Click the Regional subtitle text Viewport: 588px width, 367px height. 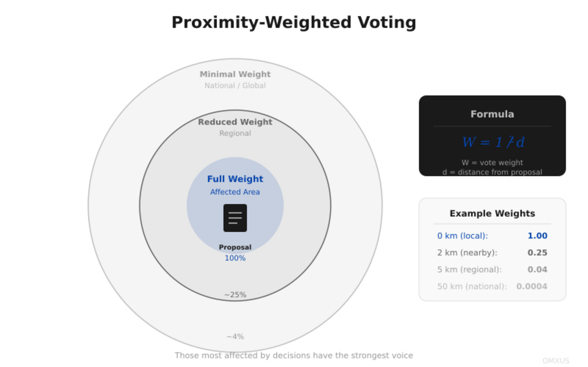click(235, 133)
